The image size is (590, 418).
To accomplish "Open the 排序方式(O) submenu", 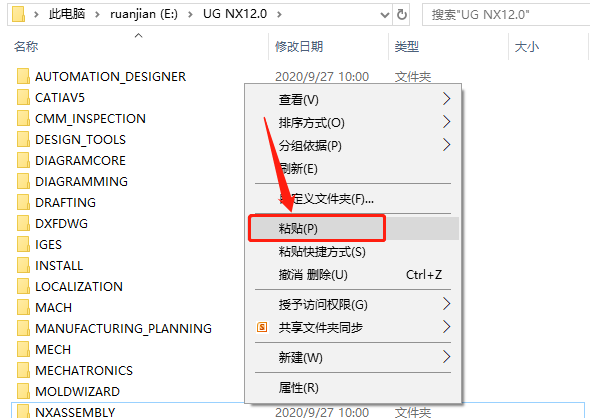I will tap(353, 123).
